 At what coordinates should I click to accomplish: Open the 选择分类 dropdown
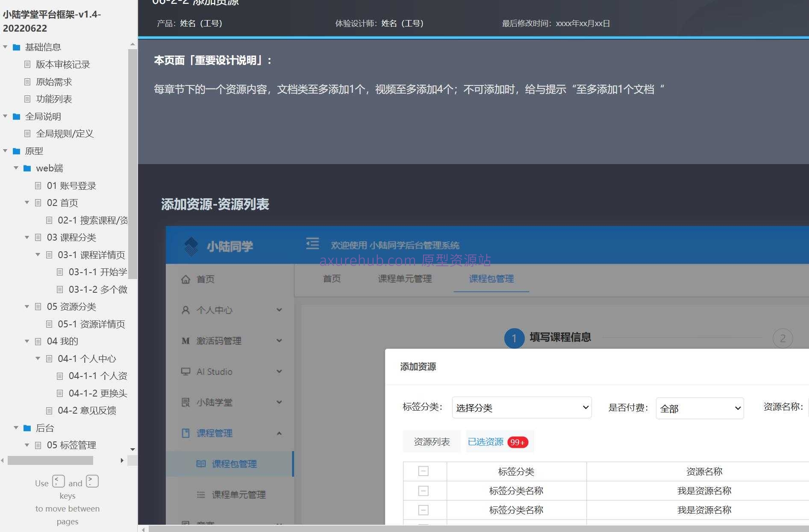point(521,408)
